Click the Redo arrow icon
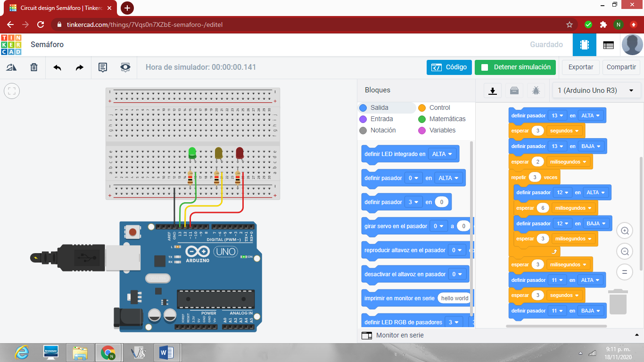Image resolution: width=644 pixels, height=362 pixels. point(79,67)
